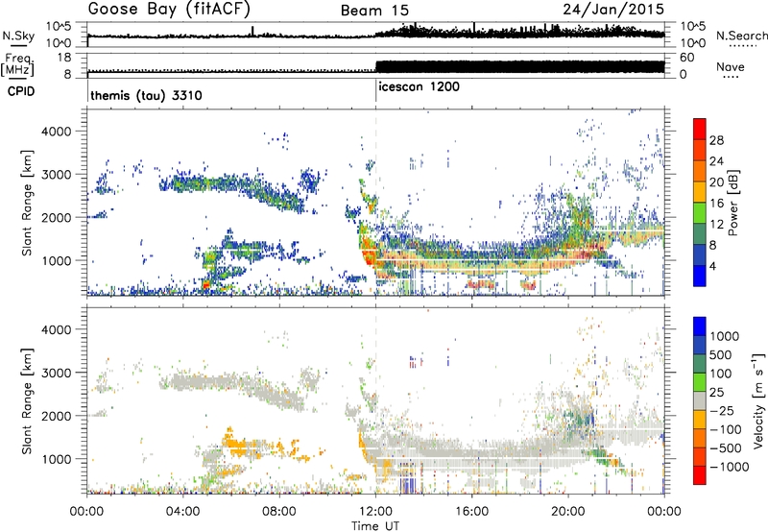Click the '04:00' time axis tick
Image resolution: width=768 pixels, height=532 pixels.
point(182,512)
